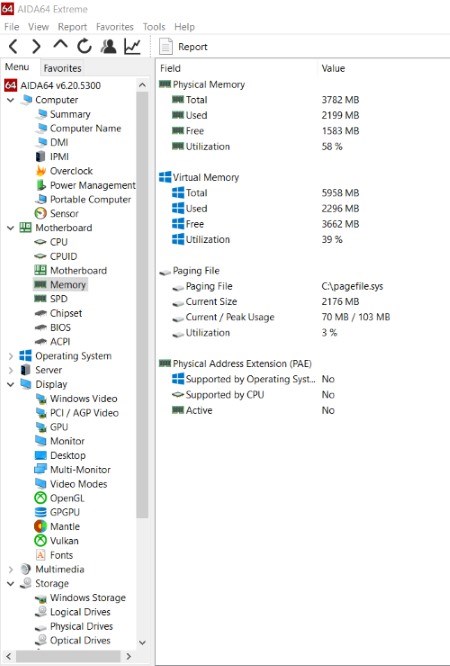Collapse the Display tree node

coord(11,384)
